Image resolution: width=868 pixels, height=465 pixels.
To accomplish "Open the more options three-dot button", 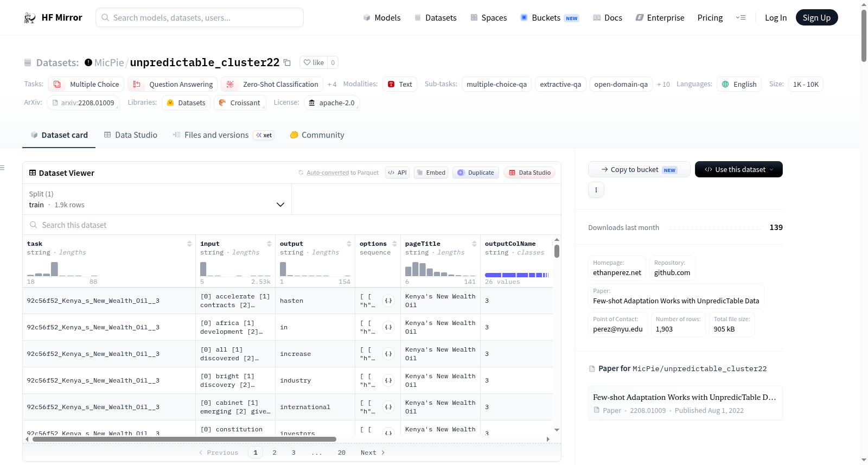I will pyautogui.click(x=596, y=190).
